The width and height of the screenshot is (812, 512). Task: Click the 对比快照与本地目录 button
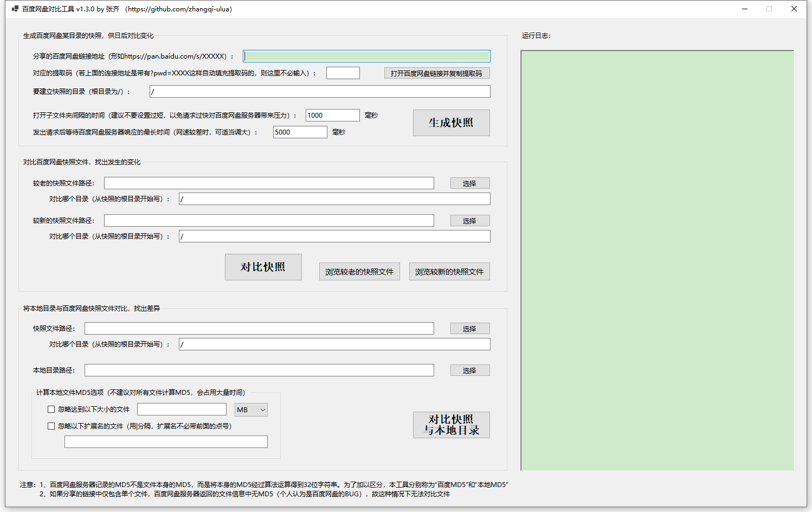pyautogui.click(x=452, y=425)
